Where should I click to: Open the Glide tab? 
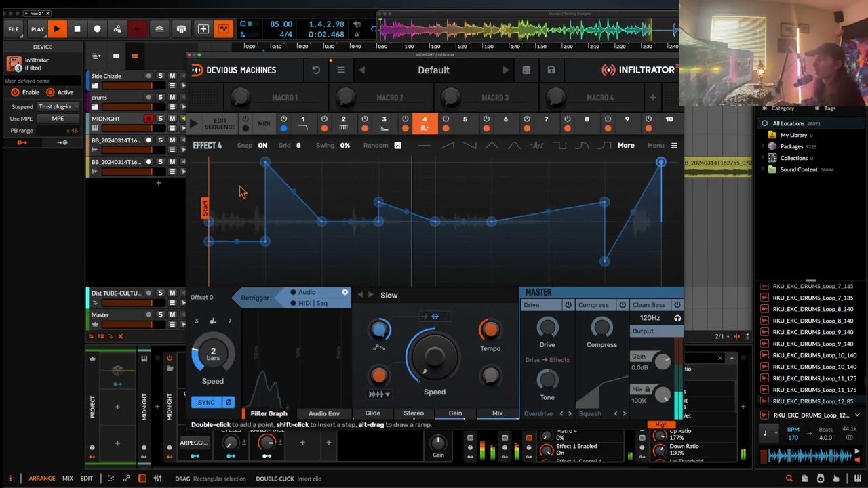(x=373, y=413)
